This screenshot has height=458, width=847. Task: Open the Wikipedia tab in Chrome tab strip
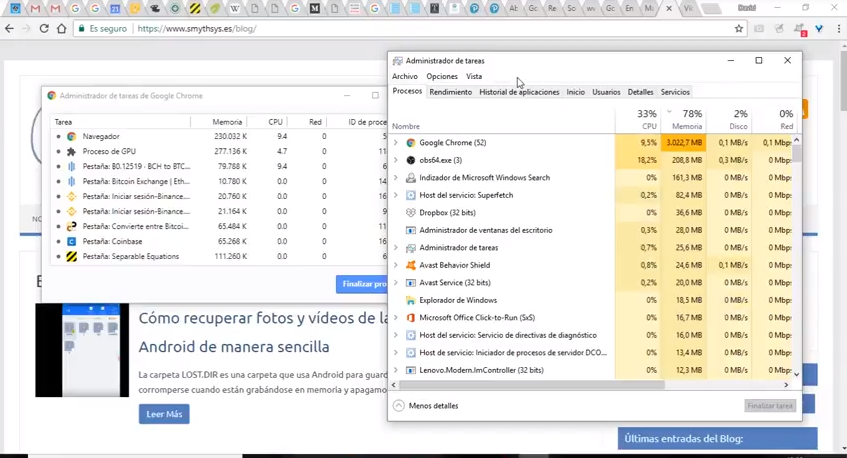pos(234,9)
